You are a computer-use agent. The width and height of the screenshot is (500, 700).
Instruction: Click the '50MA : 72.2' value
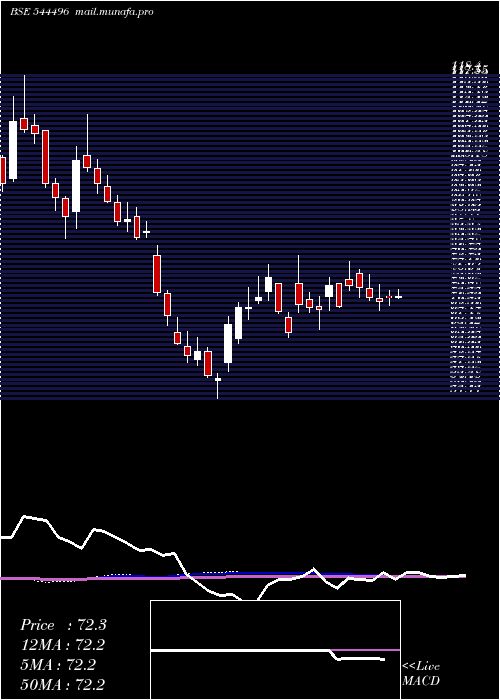tap(63, 684)
